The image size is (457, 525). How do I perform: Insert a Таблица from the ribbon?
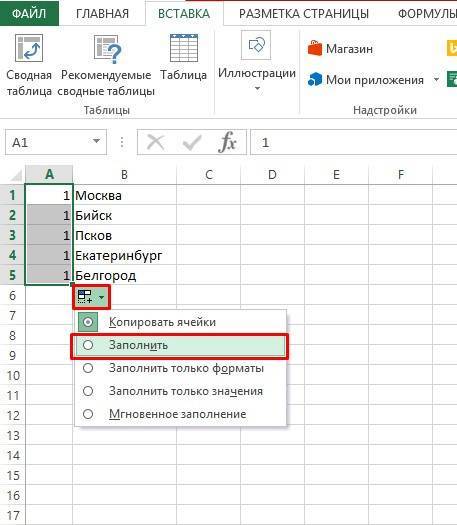pyautogui.click(x=183, y=58)
